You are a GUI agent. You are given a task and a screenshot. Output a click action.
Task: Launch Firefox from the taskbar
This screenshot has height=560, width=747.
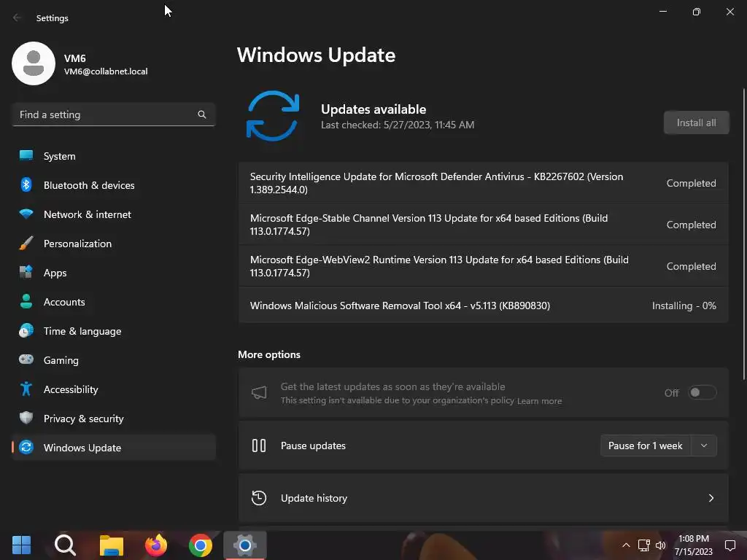(156, 545)
